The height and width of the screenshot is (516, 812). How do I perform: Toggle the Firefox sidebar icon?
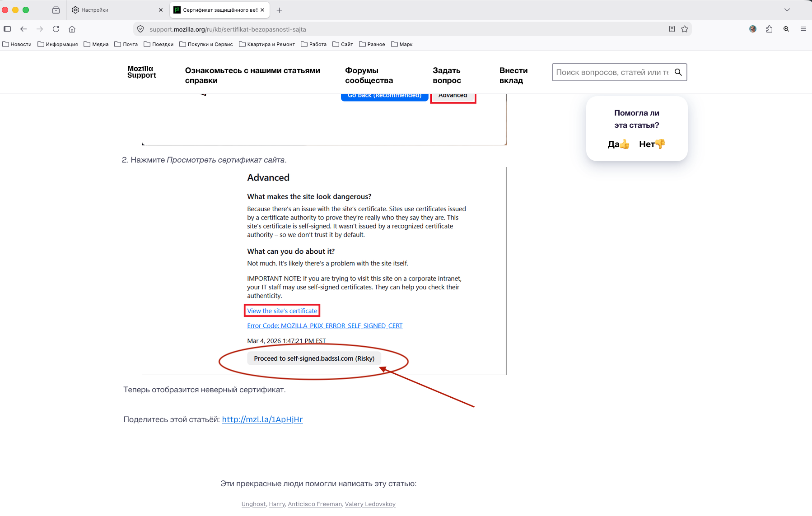click(7, 29)
